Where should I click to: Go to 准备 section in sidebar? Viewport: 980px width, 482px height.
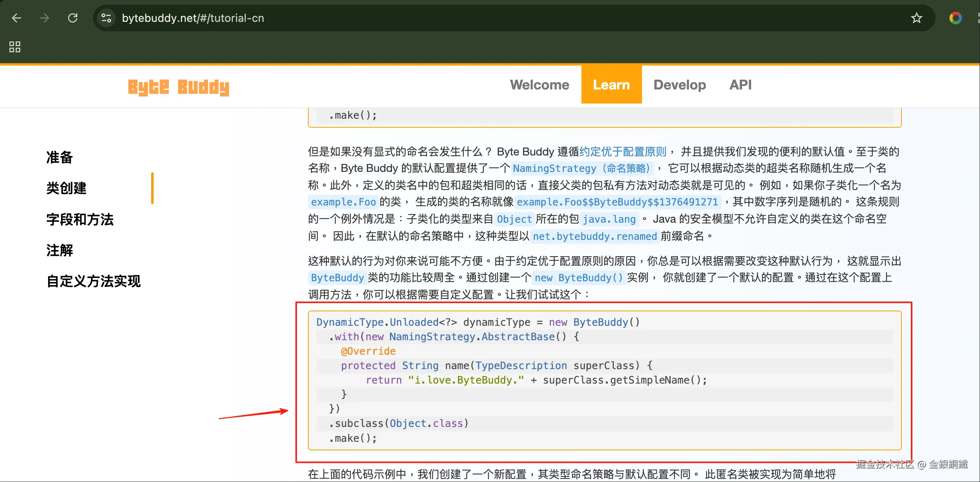(60, 157)
